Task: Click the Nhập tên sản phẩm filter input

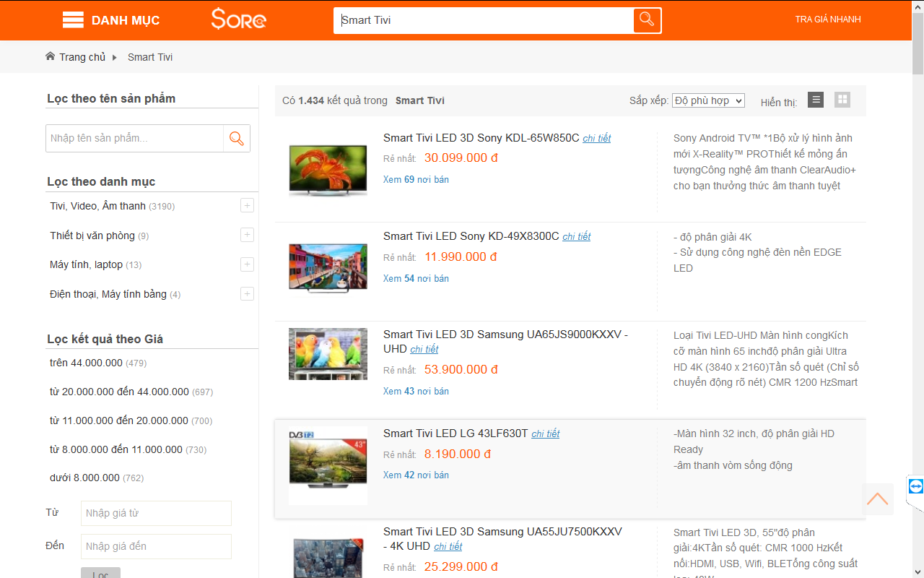Action: click(135, 138)
